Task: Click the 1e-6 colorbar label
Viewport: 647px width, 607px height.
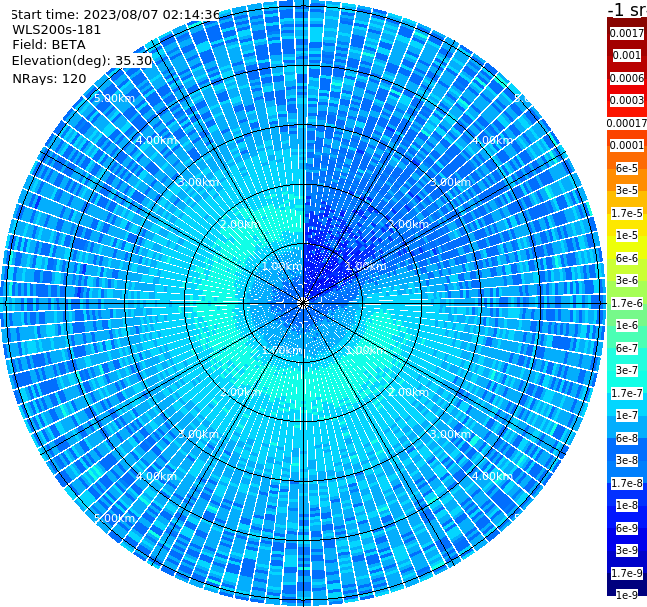Action: [627, 325]
